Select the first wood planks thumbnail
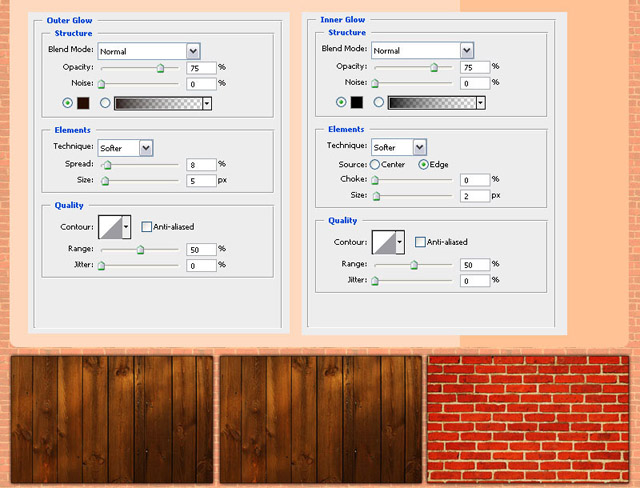The height and width of the screenshot is (488, 640). pos(112,419)
